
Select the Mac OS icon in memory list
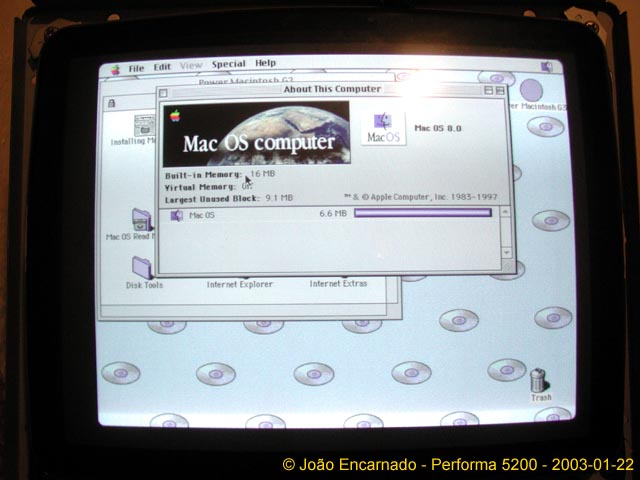[x=177, y=215]
